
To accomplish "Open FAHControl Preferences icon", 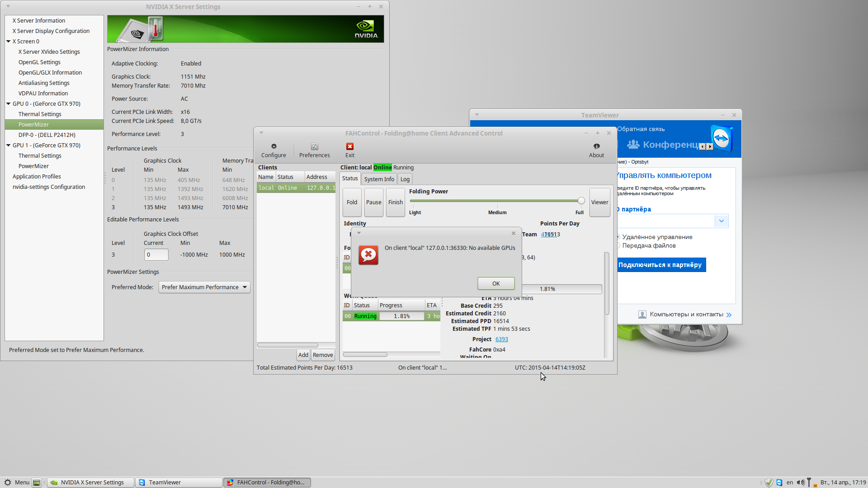I will pos(314,146).
